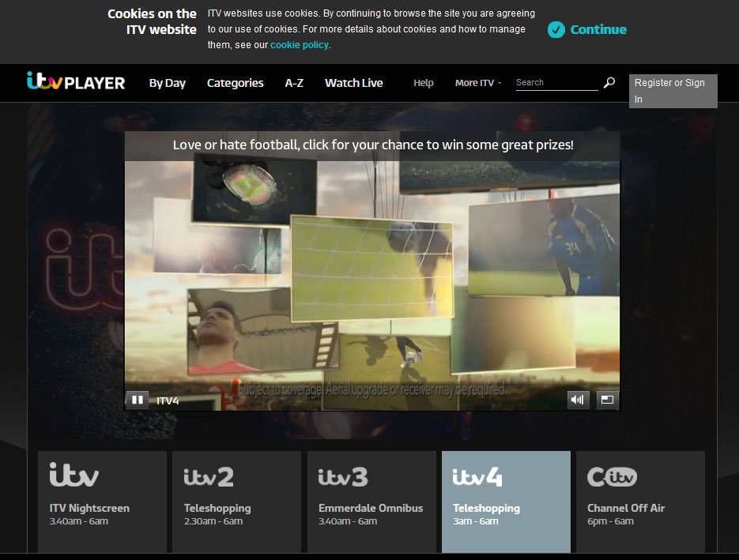Click the ITV3 logo icon
739x560 pixels.
343,476
